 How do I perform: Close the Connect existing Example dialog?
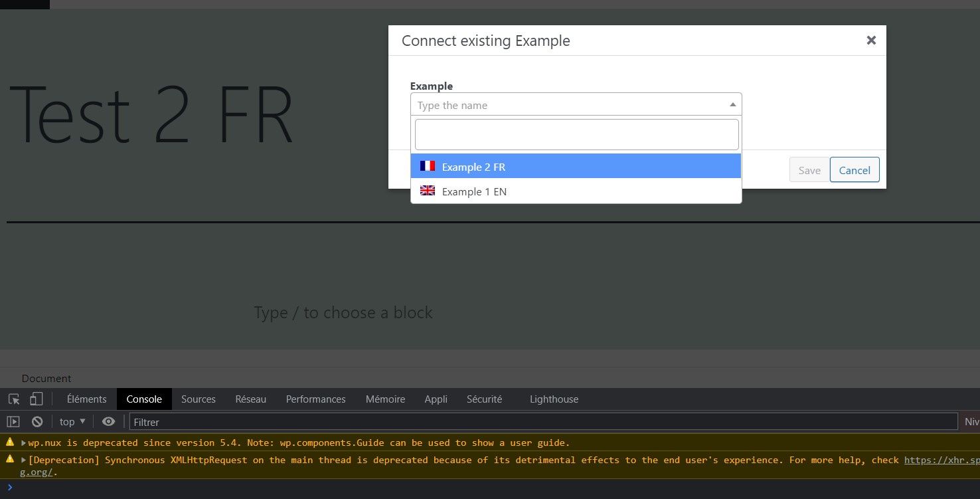(871, 41)
